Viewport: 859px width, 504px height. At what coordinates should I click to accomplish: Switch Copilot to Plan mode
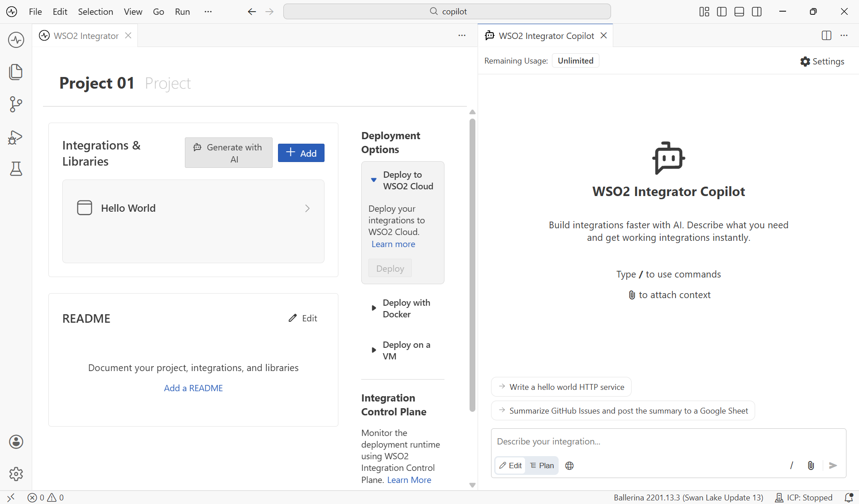pyautogui.click(x=542, y=466)
